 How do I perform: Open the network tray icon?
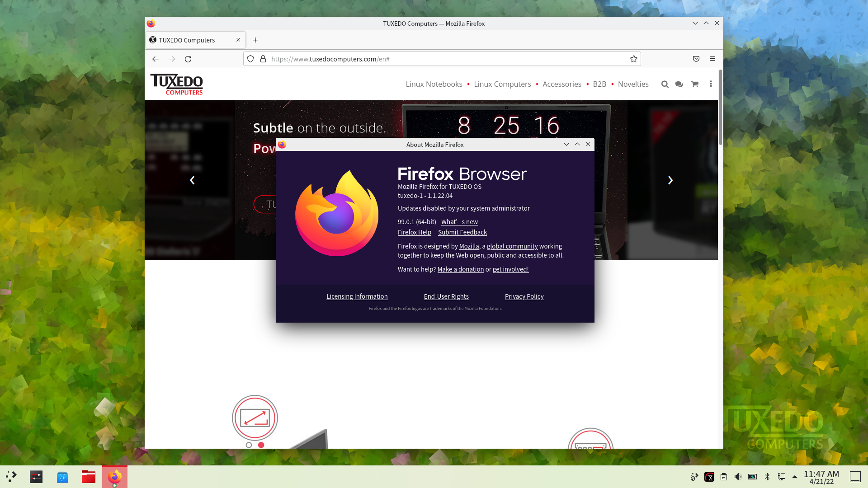click(x=782, y=477)
